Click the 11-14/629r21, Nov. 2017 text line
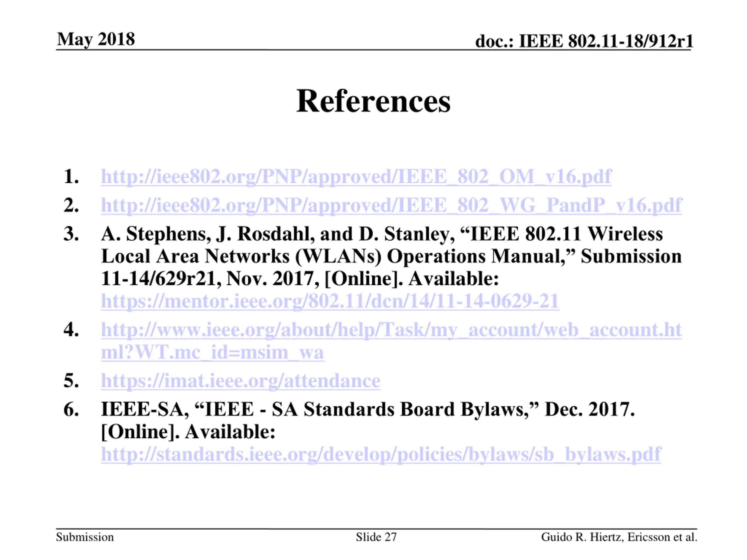Viewport: 747px width, 560px height. tap(300, 279)
